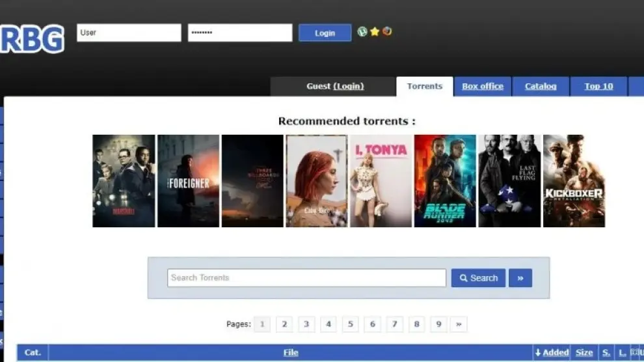Image resolution: width=644 pixels, height=362 pixels.
Task: Open the I, Tonya recommended torrent poster
Action: [381, 181]
